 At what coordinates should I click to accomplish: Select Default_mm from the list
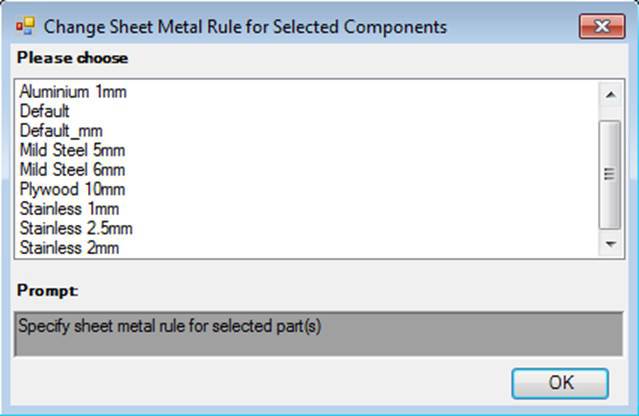pos(61,131)
